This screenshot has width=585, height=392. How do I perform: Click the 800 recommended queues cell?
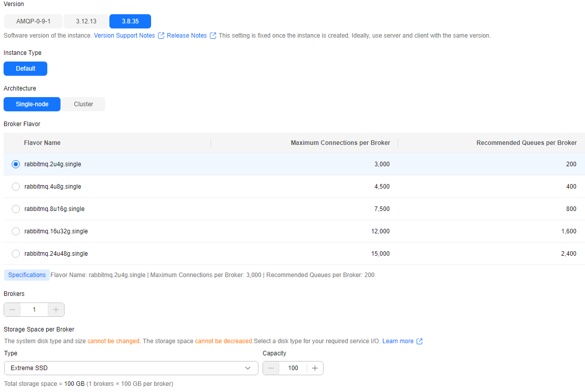(x=571, y=209)
